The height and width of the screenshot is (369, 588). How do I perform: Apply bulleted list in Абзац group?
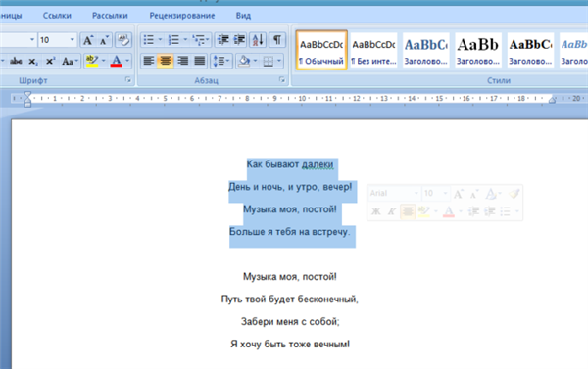149,40
